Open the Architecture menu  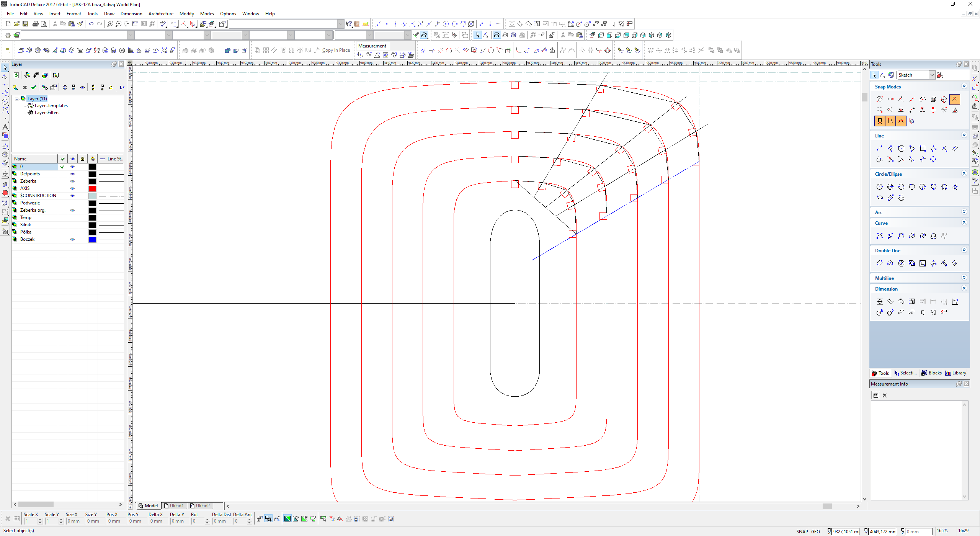pos(161,14)
